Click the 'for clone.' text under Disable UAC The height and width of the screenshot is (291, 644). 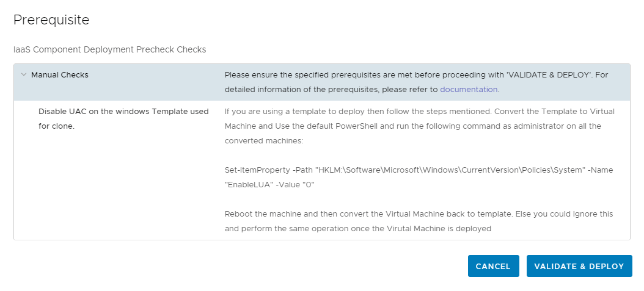56,126
